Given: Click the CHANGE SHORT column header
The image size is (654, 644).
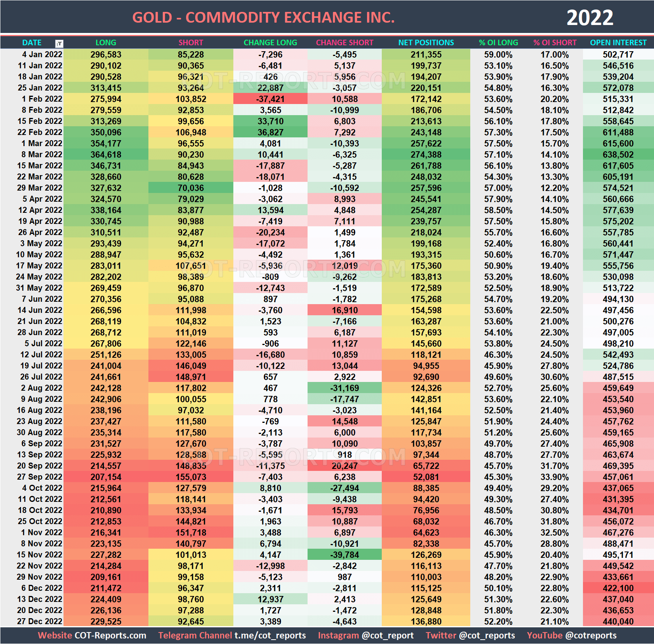Looking at the screenshot, I should click(x=344, y=42).
